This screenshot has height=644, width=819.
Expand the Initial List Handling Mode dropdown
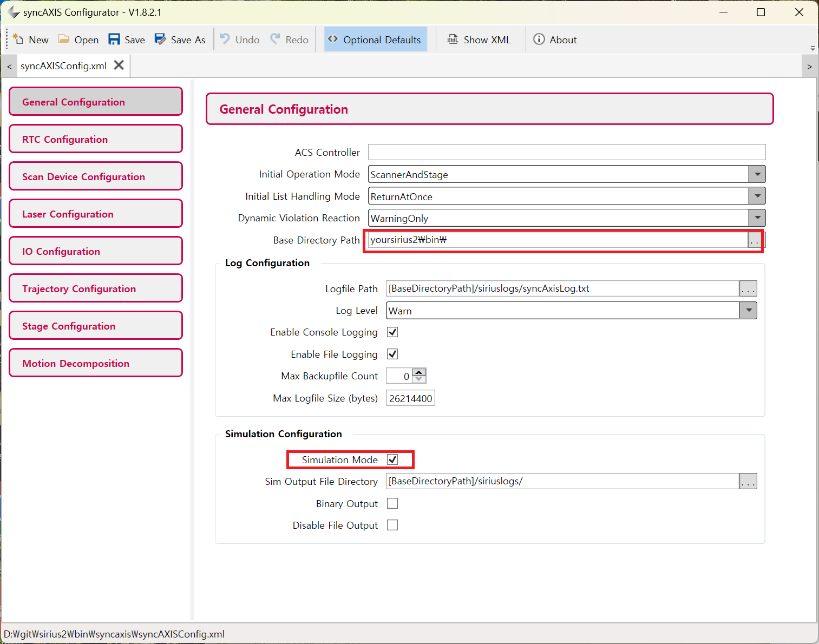757,196
